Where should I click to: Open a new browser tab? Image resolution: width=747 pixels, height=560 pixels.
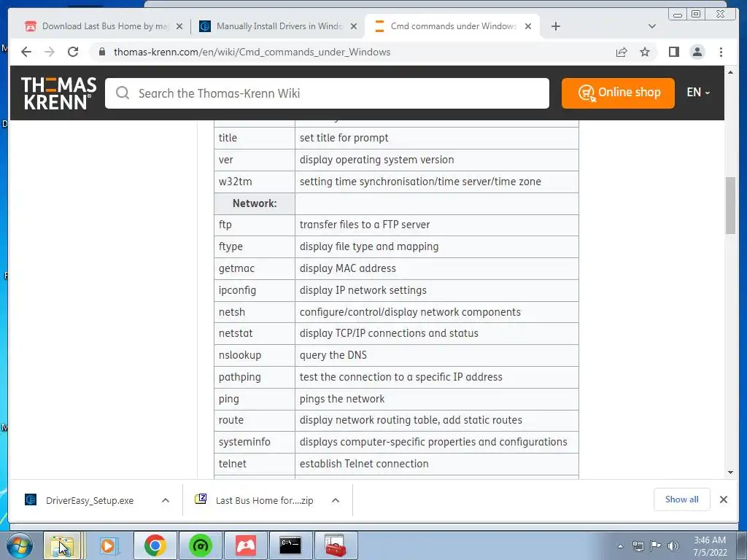[x=555, y=26]
